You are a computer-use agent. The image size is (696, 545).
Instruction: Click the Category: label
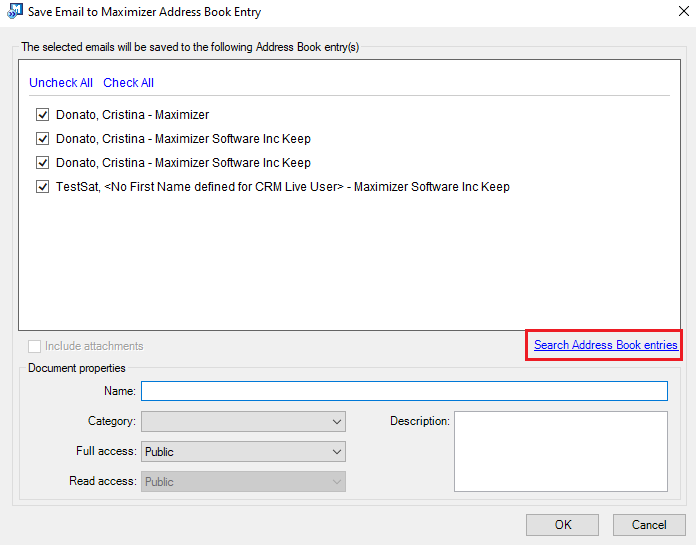click(x=112, y=421)
